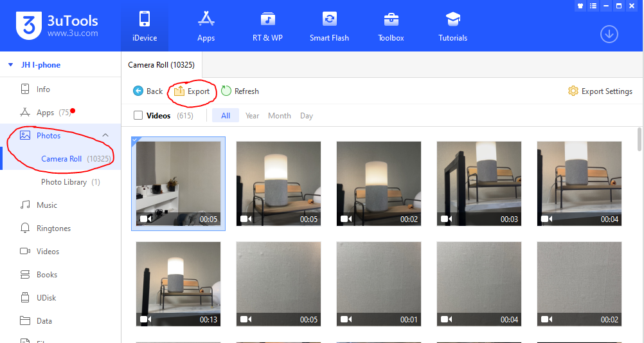Select the 00:03 lamp video
The image size is (644, 343).
[479, 183]
